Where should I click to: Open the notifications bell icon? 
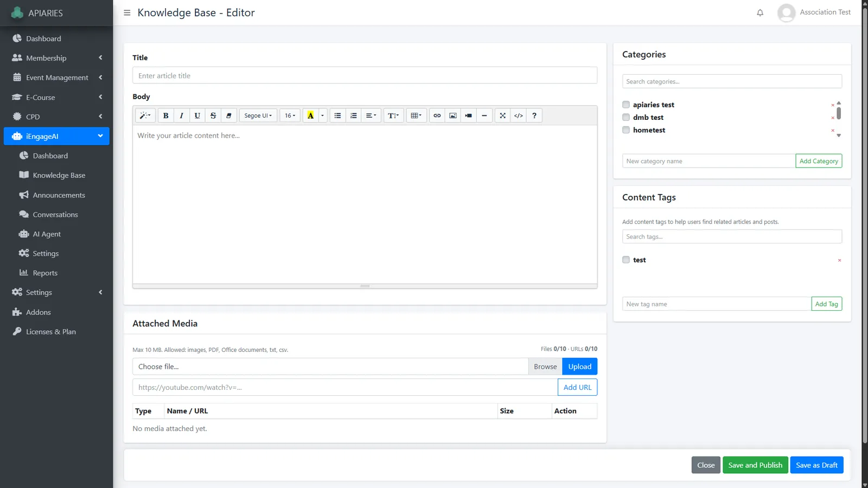coord(760,12)
